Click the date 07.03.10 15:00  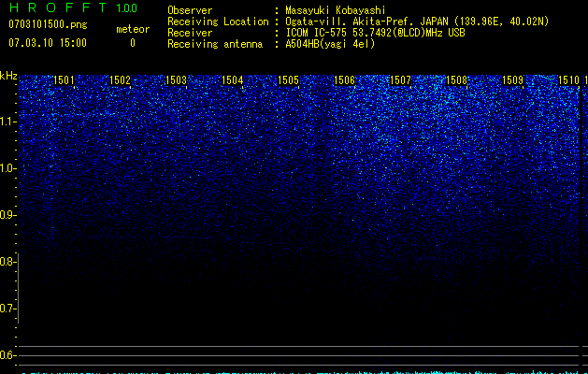tap(48, 43)
